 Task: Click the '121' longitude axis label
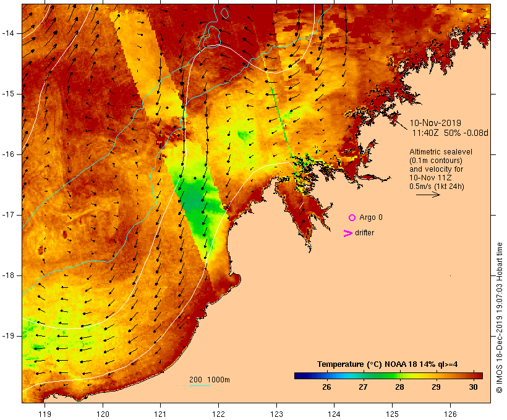pos(160,414)
